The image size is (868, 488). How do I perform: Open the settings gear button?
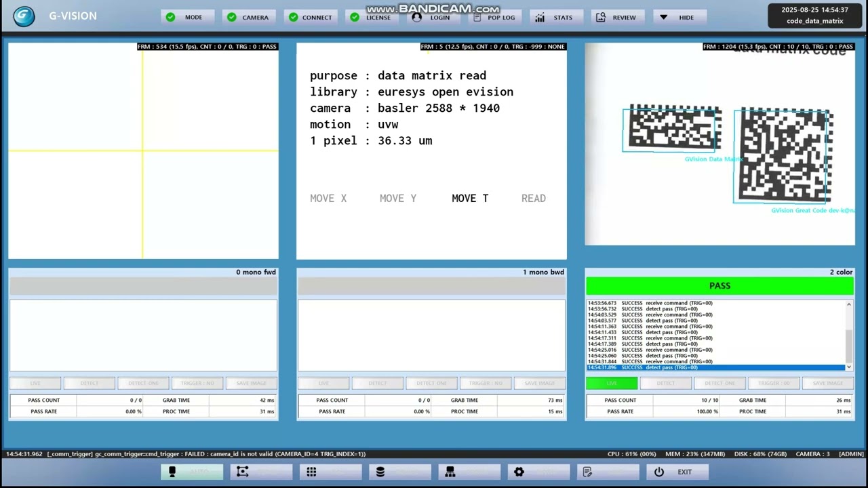(538, 472)
